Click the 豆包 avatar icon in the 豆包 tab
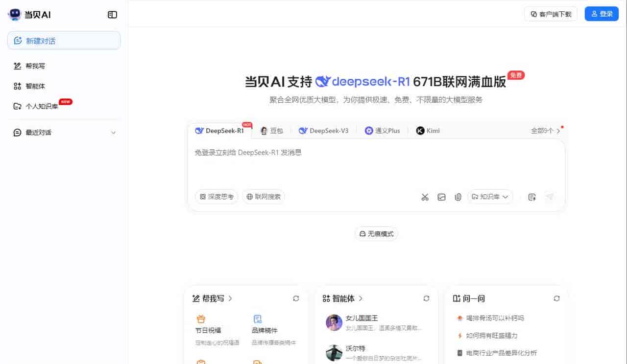This screenshot has height=364, width=627. pyautogui.click(x=264, y=131)
